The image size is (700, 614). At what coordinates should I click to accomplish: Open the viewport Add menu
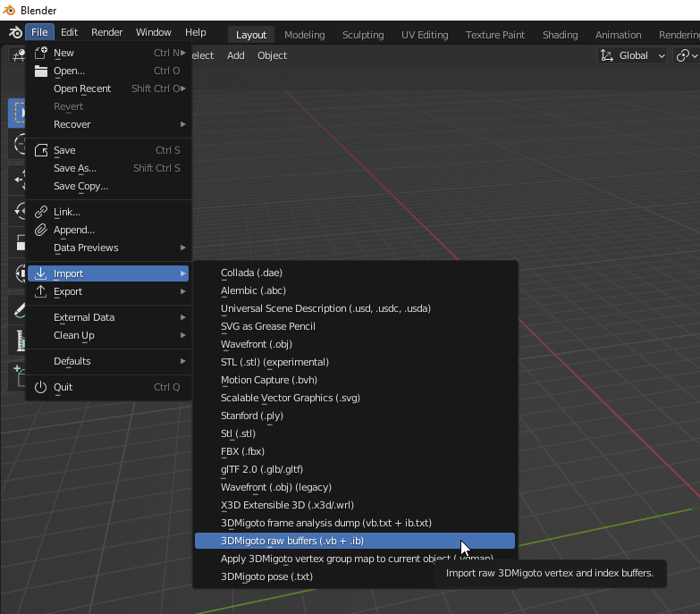pyautogui.click(x=236, y=55)
